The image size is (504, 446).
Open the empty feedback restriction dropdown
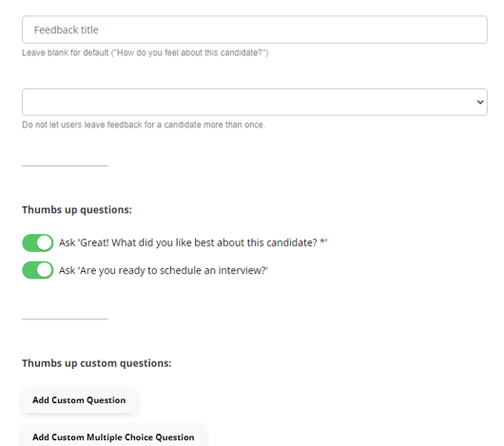(x=255, y=102)
